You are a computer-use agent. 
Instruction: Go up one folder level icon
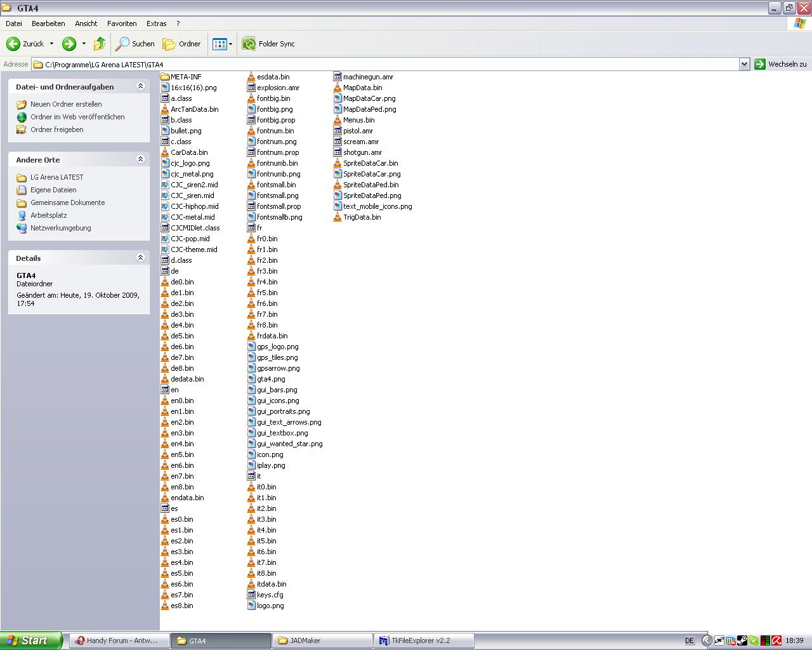point(100,44)
